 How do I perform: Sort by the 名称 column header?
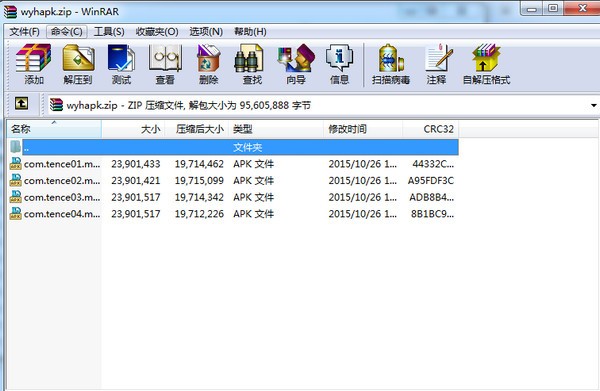click(54, 129)
